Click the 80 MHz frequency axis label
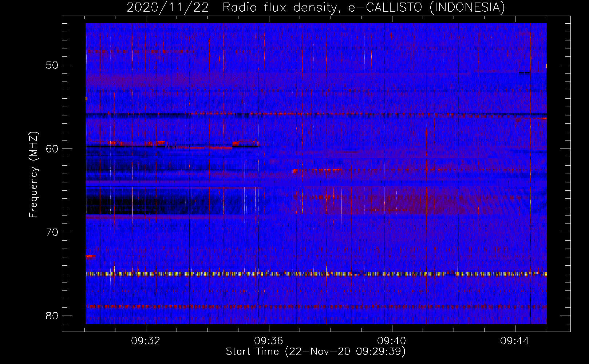 (x=52, y=316)
